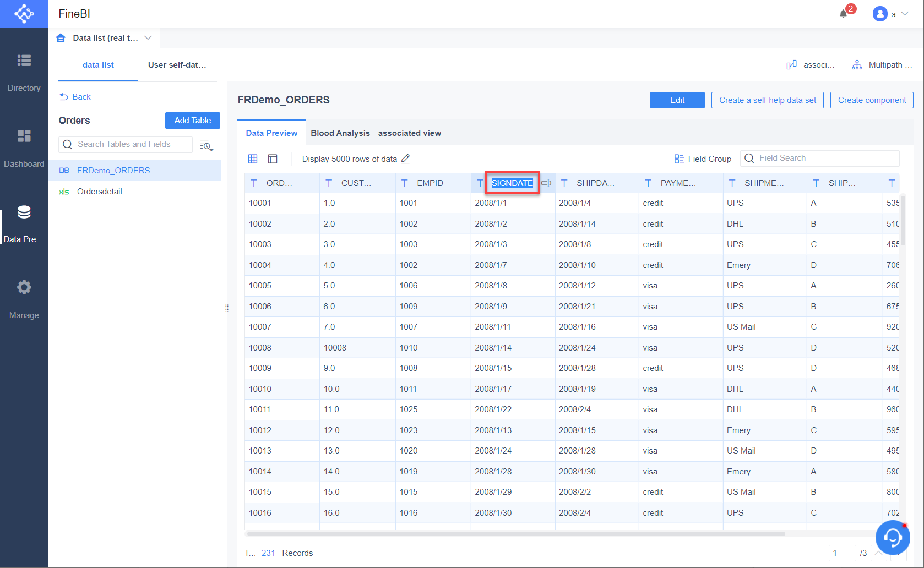
Task: Open the Directory sidebar icon
Action: click(x=24, y=61)
